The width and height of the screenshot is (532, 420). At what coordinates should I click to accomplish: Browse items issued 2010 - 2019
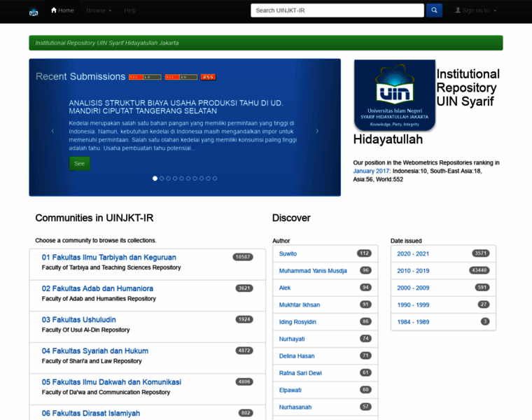point(413,271)
